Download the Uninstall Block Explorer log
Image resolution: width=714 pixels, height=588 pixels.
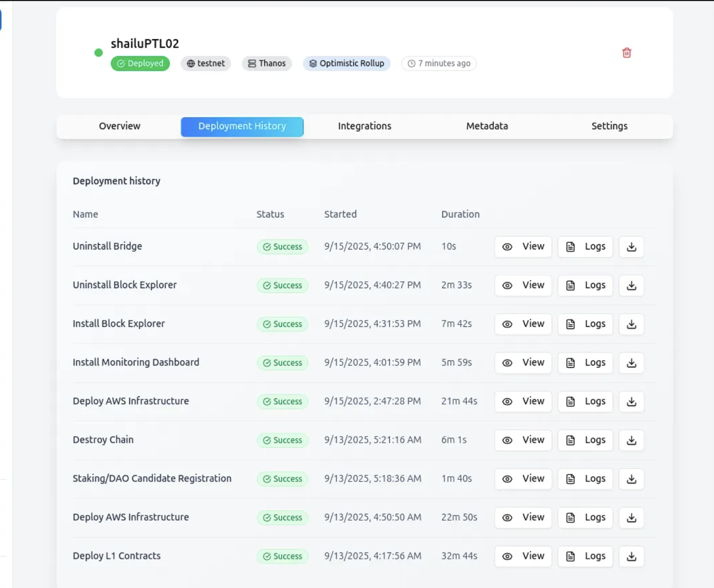[x=631, y=286]
